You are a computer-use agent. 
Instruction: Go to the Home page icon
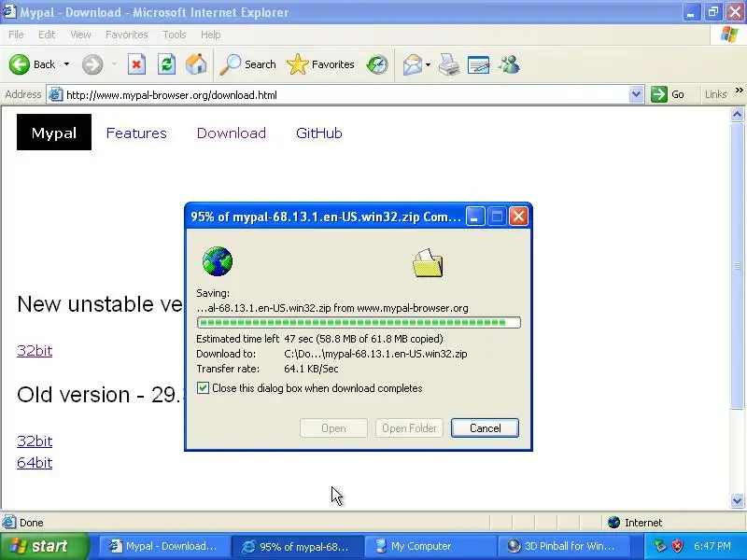coord(196,64)
